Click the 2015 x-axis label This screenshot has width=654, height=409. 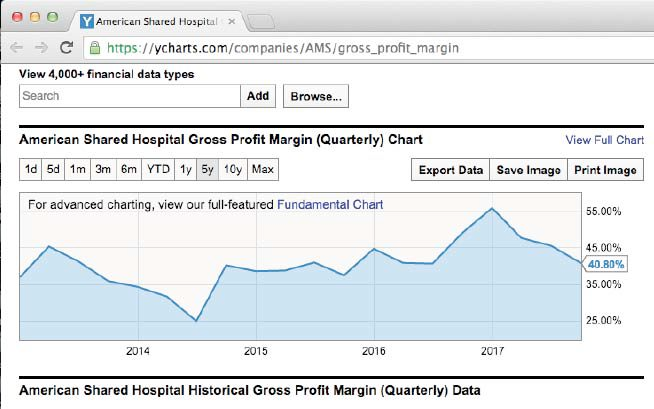tap(256, 351)
